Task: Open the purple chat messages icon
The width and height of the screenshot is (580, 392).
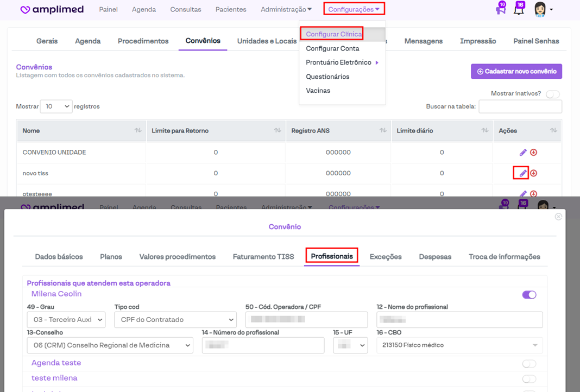Action: tap(500, 10)
